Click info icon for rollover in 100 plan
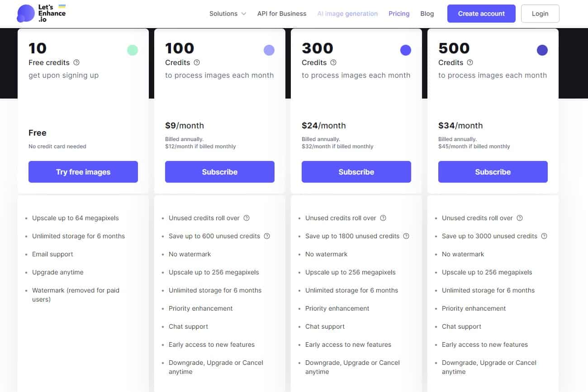Viewport: 588px width, 392px height. [x=247, y=218]
